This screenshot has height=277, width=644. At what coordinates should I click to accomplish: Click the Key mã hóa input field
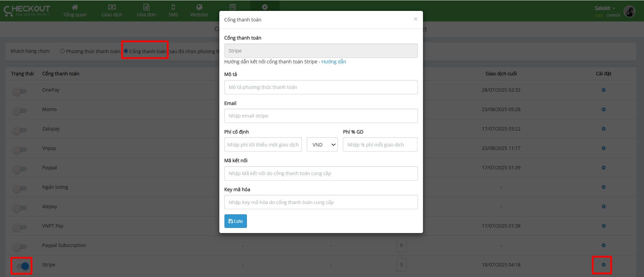click(x=321, y=202)
